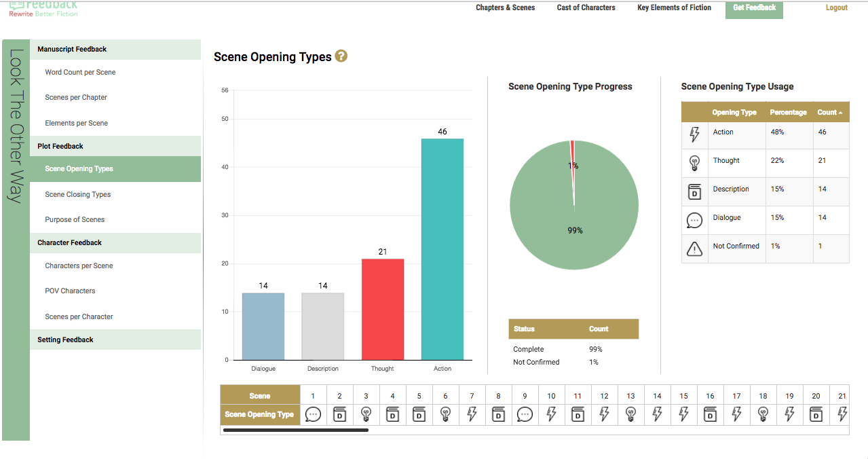Click scene 7 action lightning icon

472,414
